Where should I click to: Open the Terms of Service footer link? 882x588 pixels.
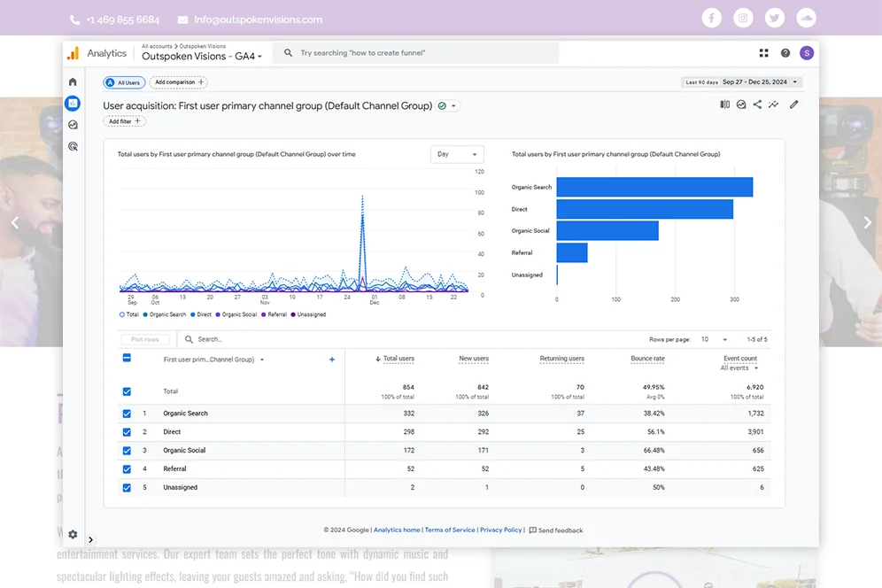(450, 530)
